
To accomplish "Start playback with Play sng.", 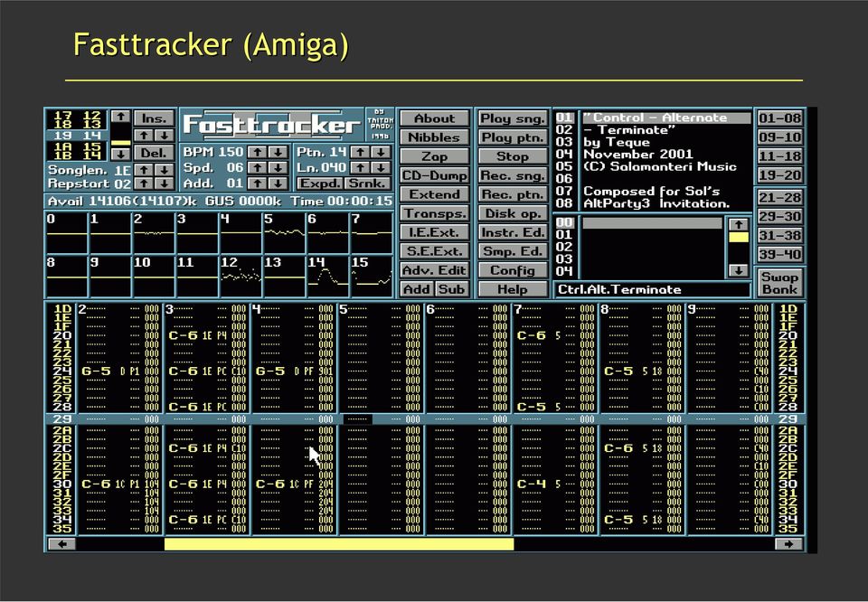I will tap(513, 118).
